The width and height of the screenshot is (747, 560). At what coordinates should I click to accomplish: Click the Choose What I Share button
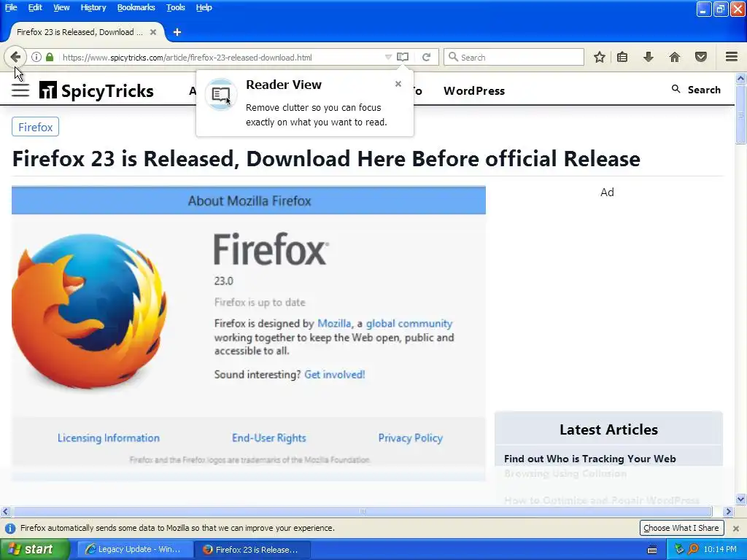(x=681, y=528)
